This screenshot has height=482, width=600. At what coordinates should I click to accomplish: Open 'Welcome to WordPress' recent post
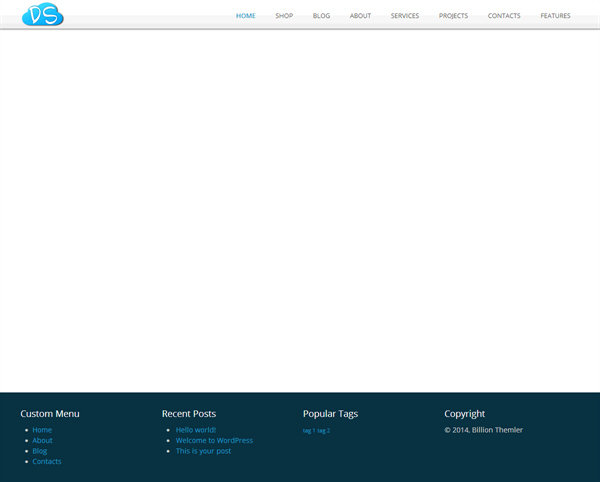click(x=214, y=441)
